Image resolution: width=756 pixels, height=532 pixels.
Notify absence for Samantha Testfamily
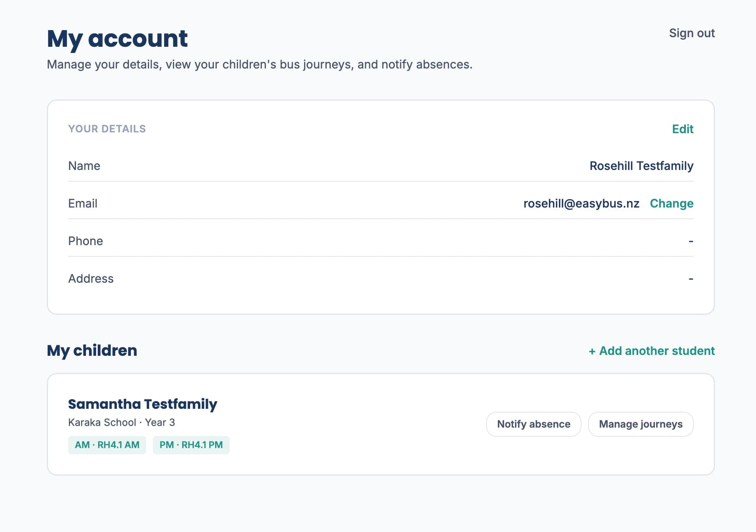point(533,424)
